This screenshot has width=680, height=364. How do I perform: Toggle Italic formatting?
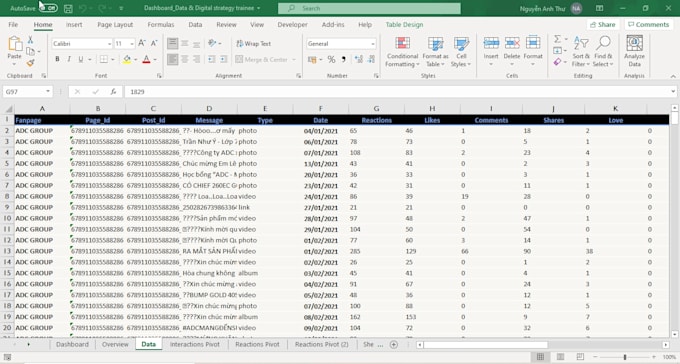[x=69, y=59]
